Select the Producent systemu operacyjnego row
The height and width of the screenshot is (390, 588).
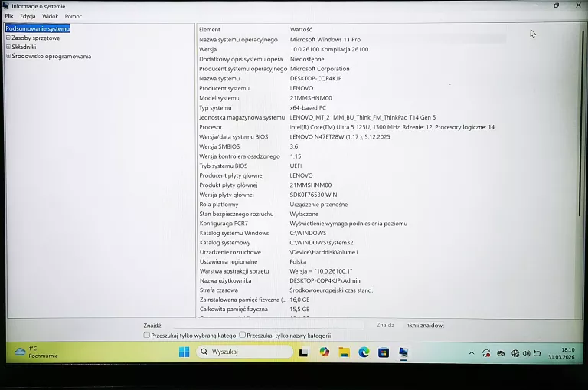click(x=351, y=69)
